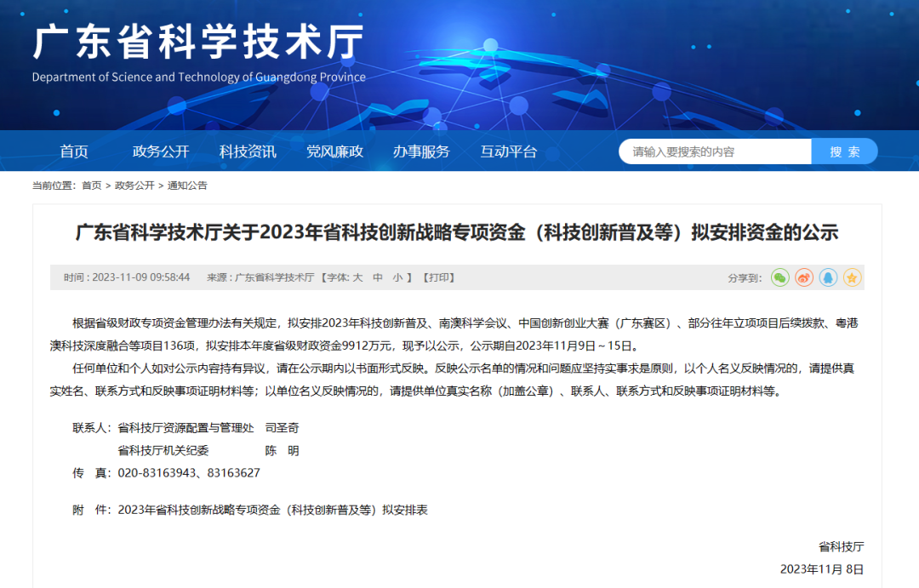Image resolution: width=919 pixels, height=588 pixels.
Task: Click 首页 in the breadcrumb path
Action: click(x=91, y=186)
